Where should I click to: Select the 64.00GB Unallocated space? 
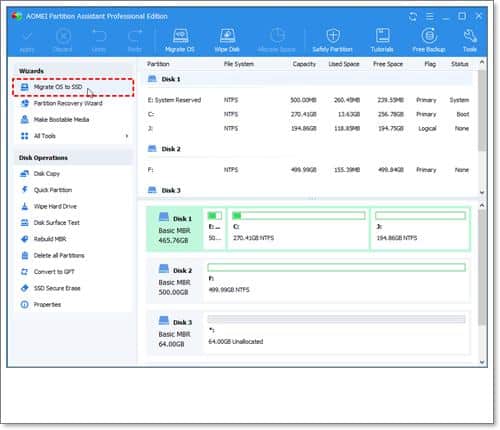pyautogui.click(x=336, y=332)
